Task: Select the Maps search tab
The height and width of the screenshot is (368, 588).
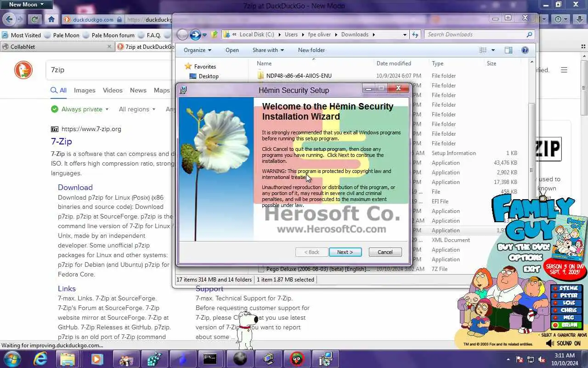Action: coord(162,91)
